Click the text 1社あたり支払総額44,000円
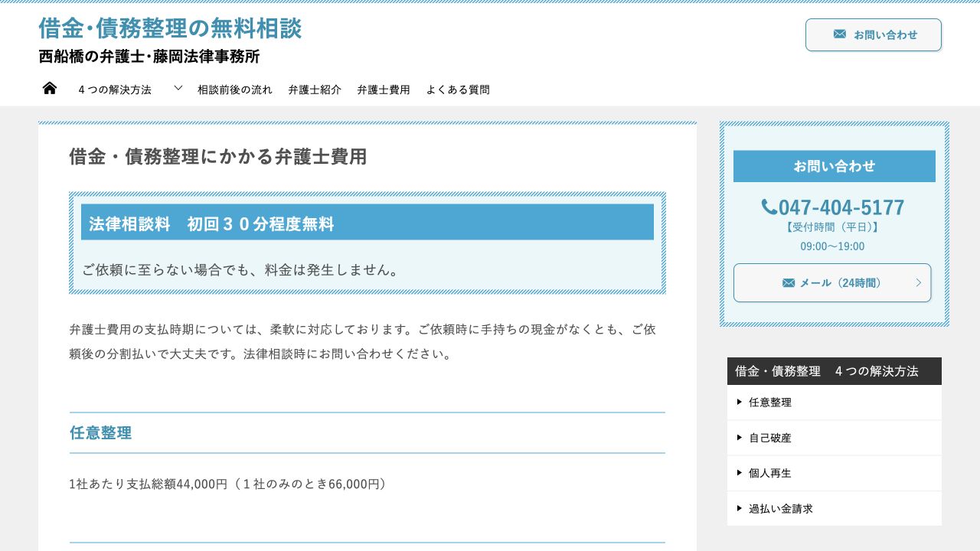The height and width of the screenshot is (551, 980). (149, 484)
